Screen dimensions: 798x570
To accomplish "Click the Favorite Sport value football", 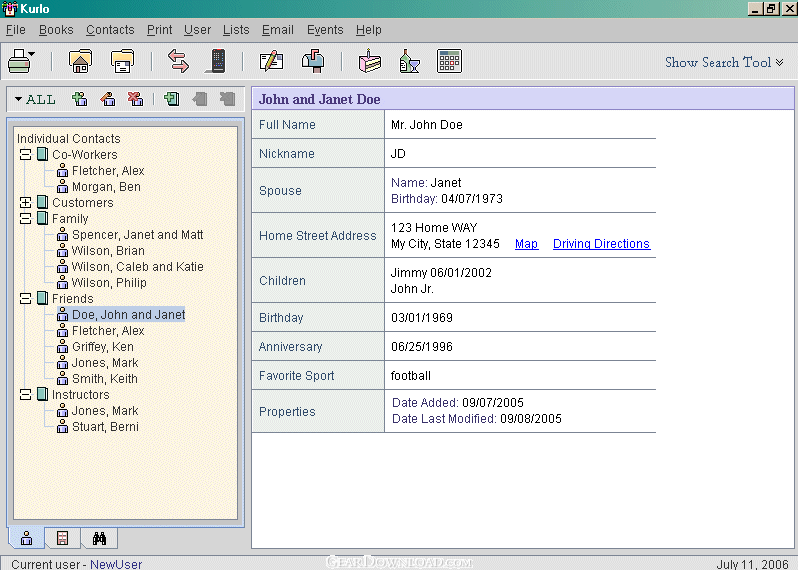I will tap(411, 376).
